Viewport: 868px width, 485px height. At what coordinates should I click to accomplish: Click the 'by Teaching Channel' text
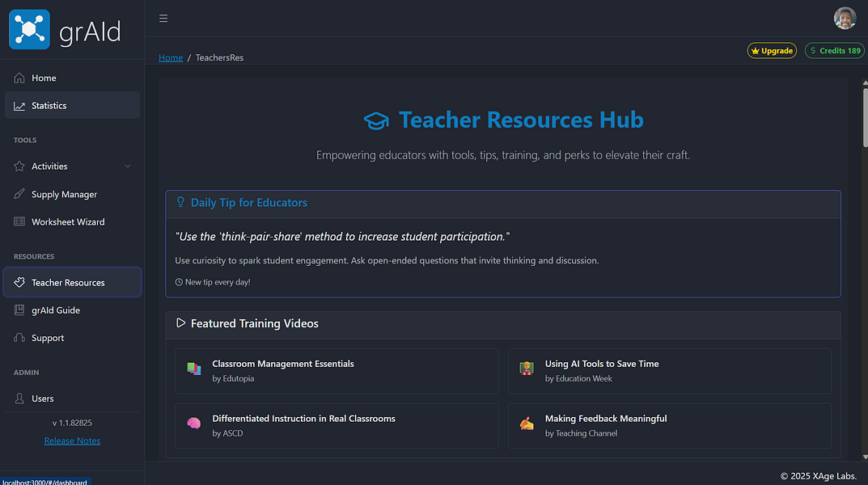pyautogui.click(x=581, y=433)
